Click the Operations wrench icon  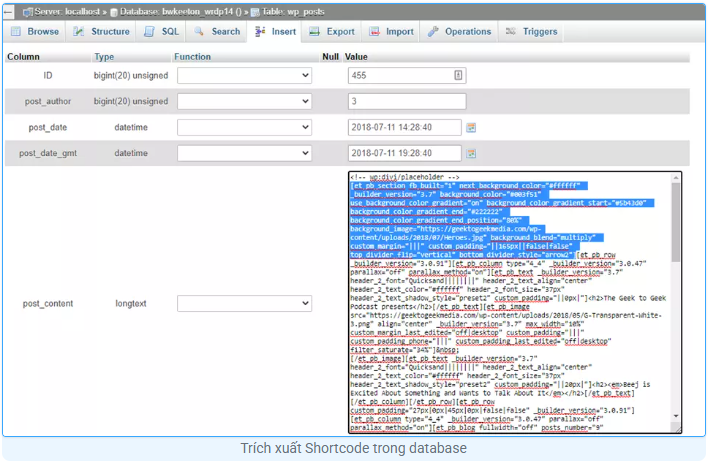point(433,31)
